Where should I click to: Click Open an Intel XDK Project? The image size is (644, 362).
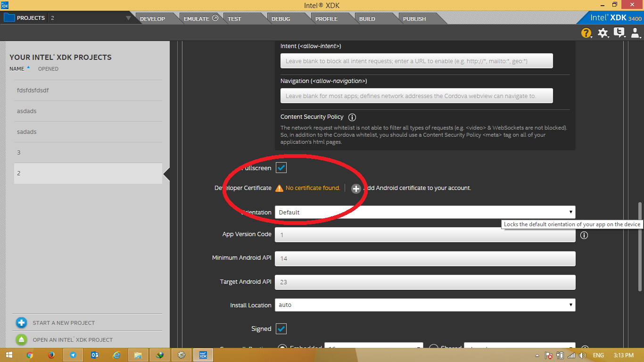point(73,340)
